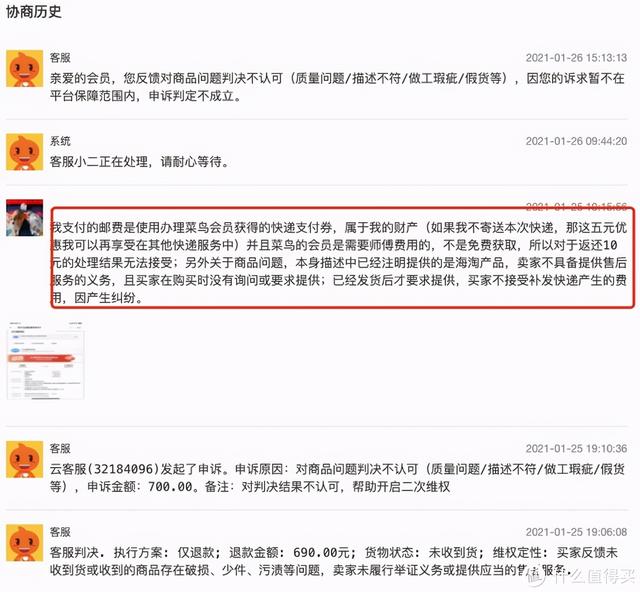This screenshot has height=592, width=640.
Task: Click the 系统 sender name label
Action: click(x=60, y=141)
